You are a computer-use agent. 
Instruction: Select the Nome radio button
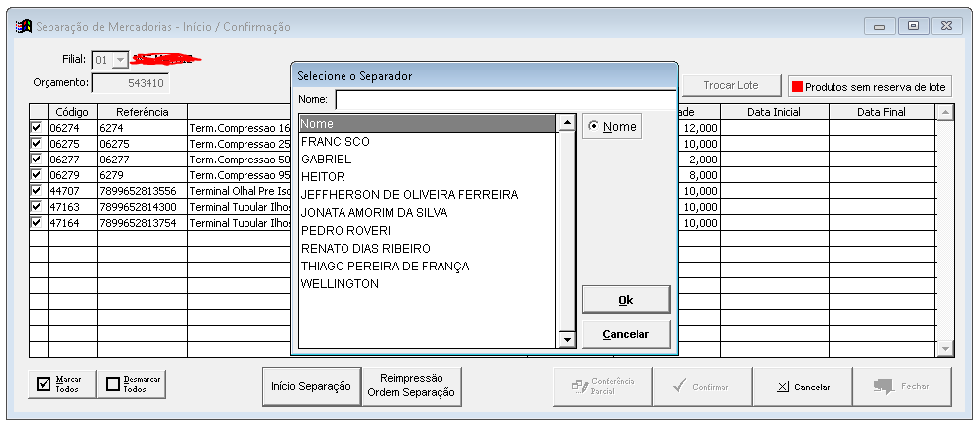(x=594, y=127)
